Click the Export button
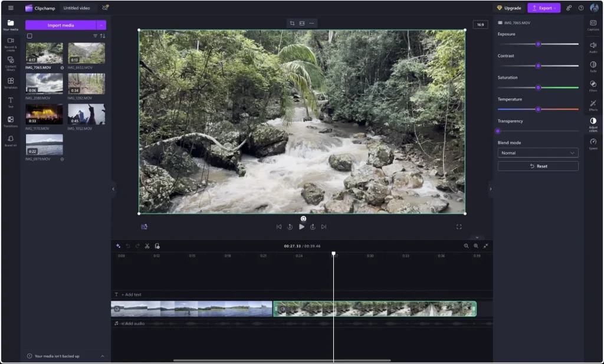Image resolution: width=604 pixels, height=364 pixels. [543, 8]
